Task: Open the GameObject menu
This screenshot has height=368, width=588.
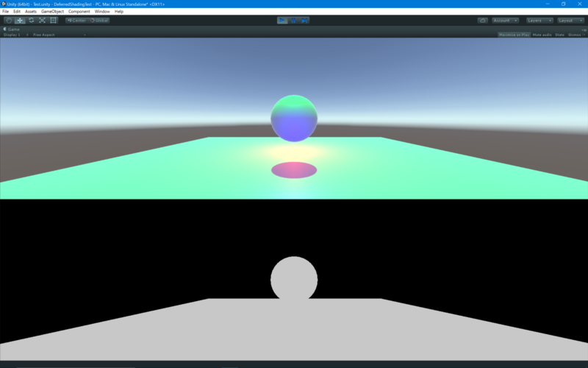Action: click(52, 12)
